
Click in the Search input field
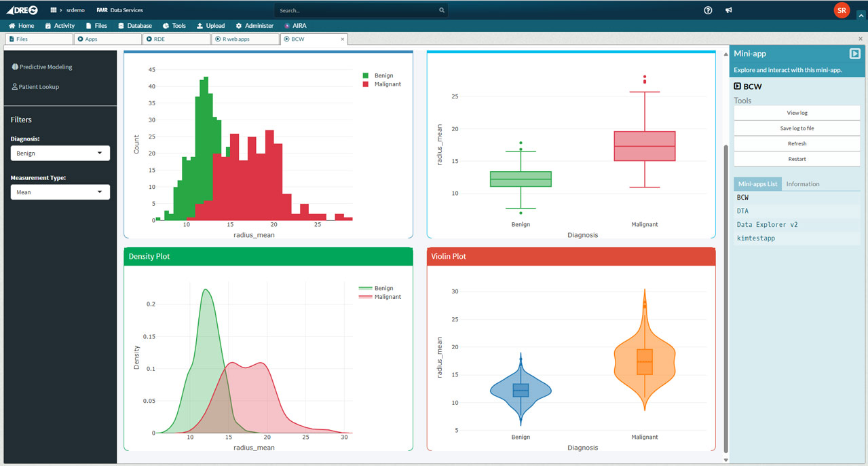click(x=356, y=10)
